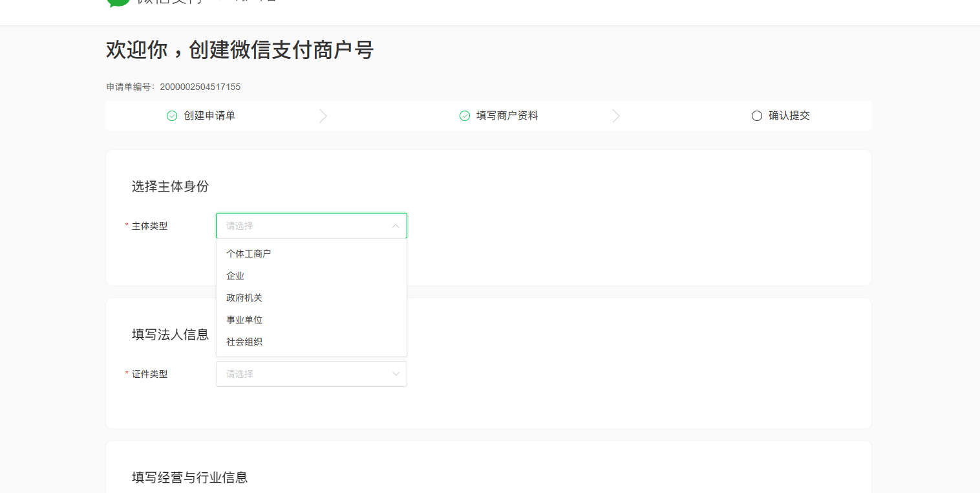The width and height of the screenshot is (980, 493).
Task: Choose 企业 in the subject type list
Action: tap(311, 276)
